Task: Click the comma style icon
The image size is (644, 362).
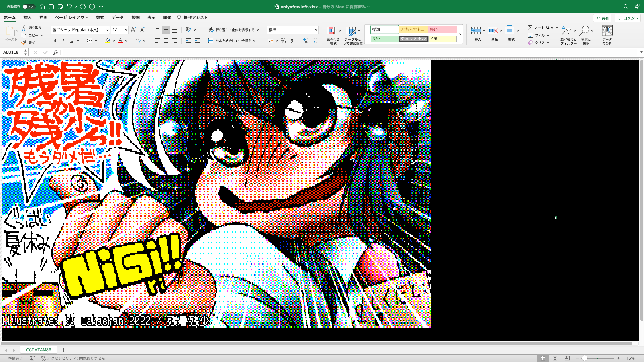Action: pyautogui.click(x=292, y=41)
